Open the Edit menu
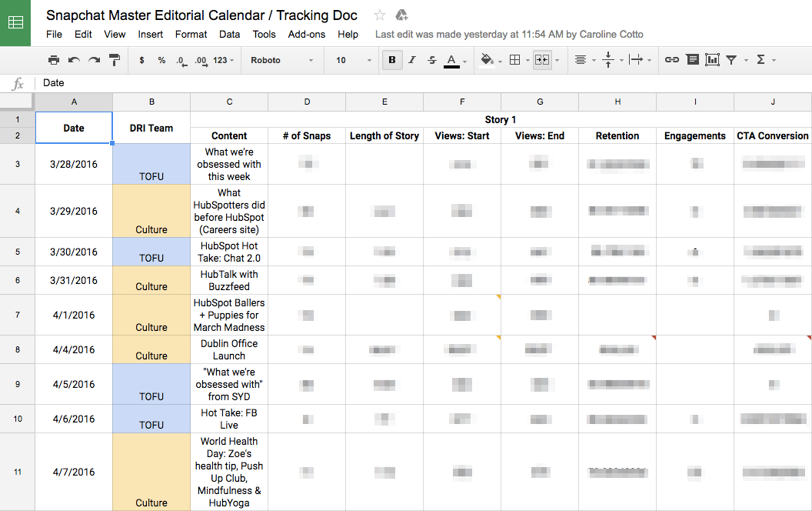Viewport: 812px width, 511px height. (83, 34)
